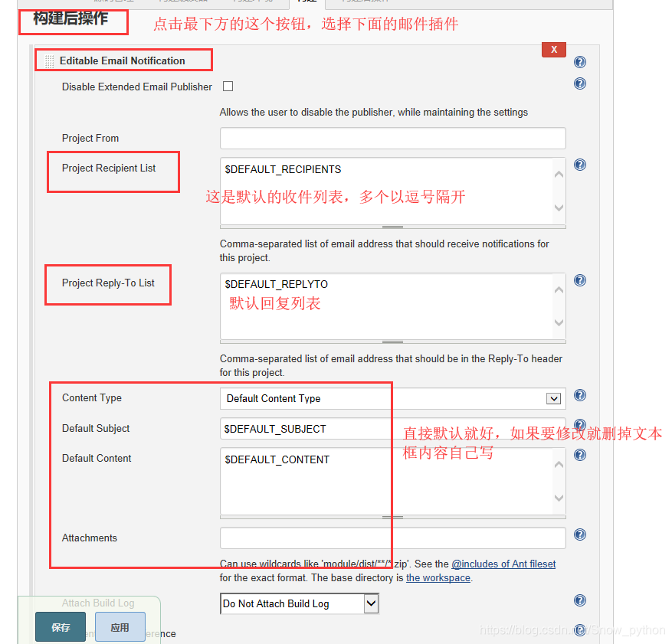The width and height of the screenshot is (672, 644).
Task: Click resize grip below Recipient List textarea
Action: (393, 227)
